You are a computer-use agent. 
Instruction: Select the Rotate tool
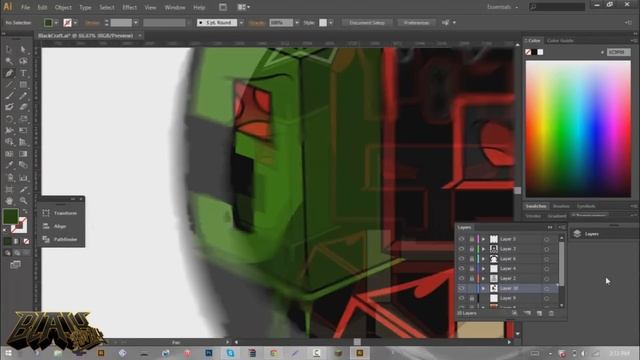9,119
